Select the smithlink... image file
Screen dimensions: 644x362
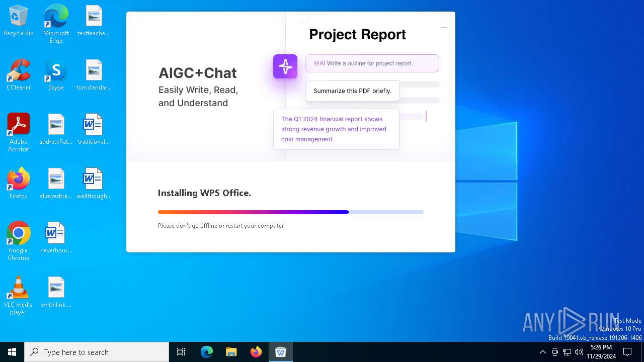click(x=56, y=293)
